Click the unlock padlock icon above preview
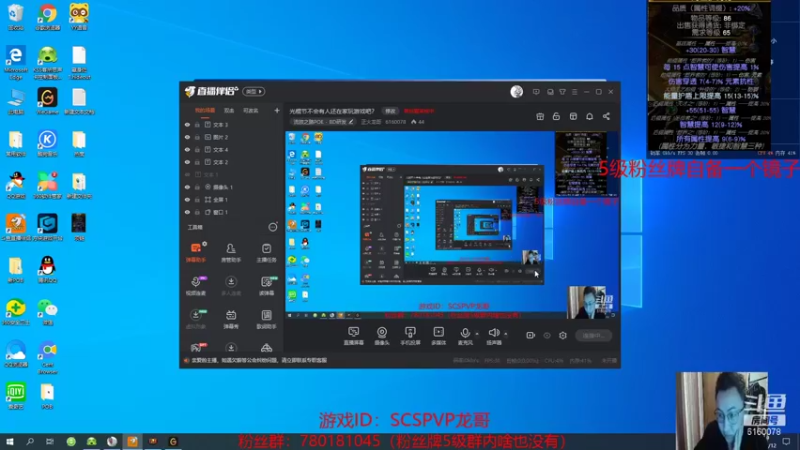The height and width of the screenshot is (450, 800). [556, 116]
